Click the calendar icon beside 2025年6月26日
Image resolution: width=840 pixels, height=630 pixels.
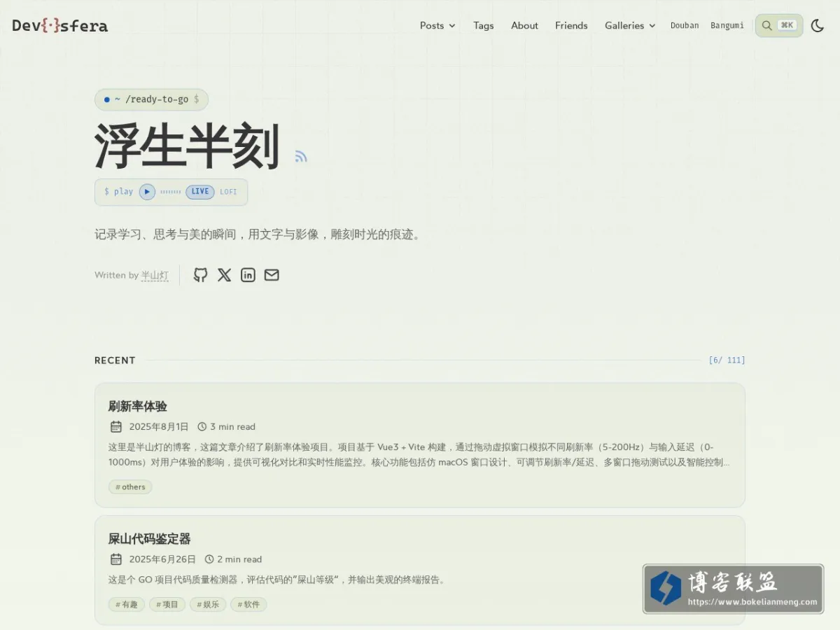coord(116,559)
